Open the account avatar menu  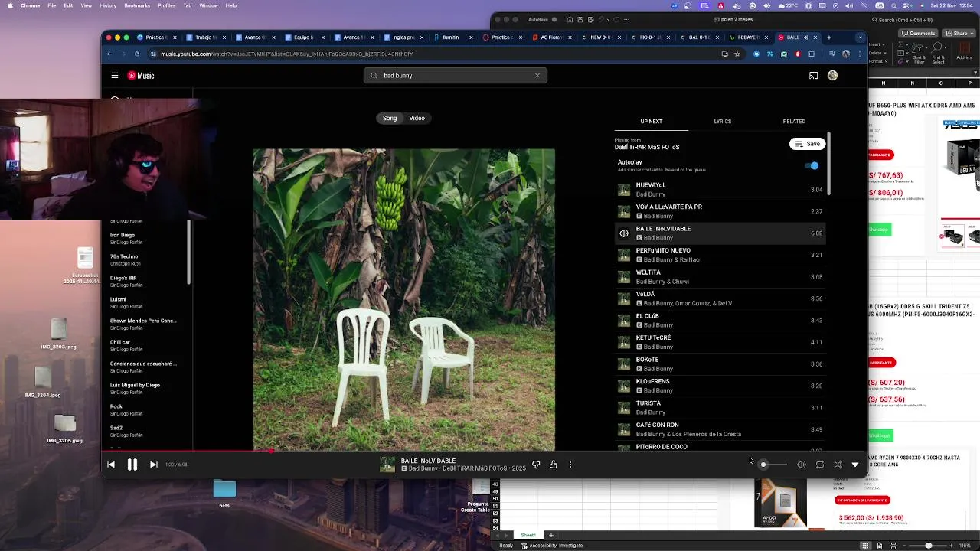[x=832, y=75]
